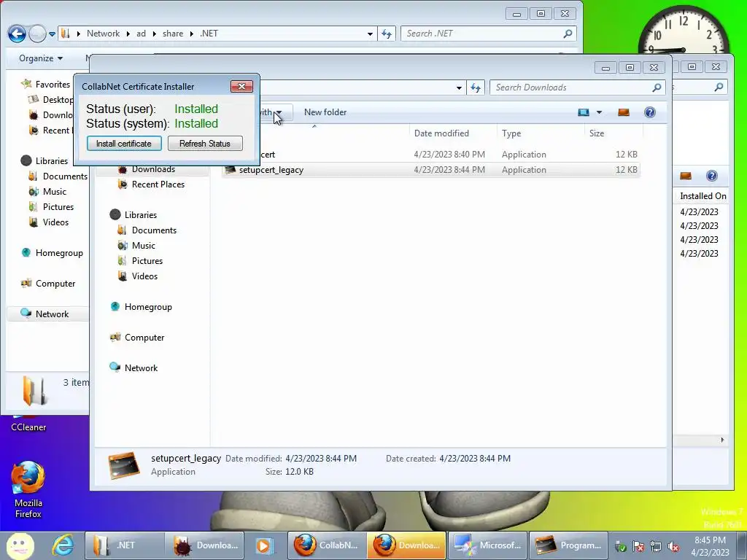Open the view options dropdown arrow in the Downloads toolbar
This screenshot has width=747, height=560.
600,112
